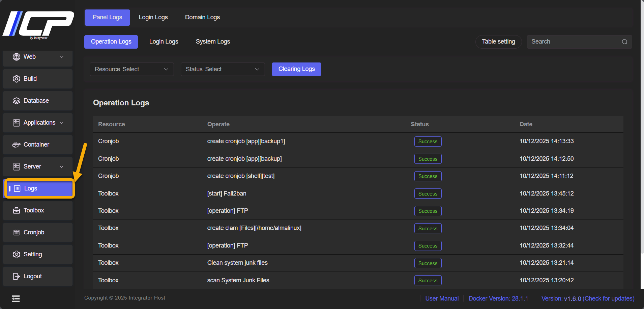Expand the Server menu chevron

62,166
